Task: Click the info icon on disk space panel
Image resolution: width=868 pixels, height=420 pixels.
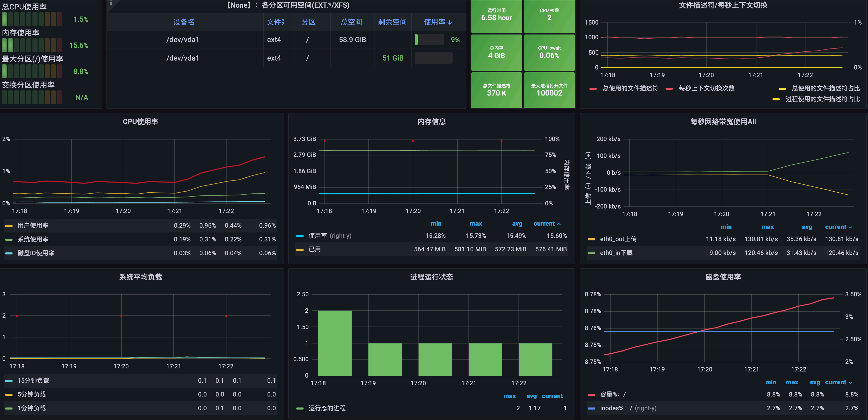Action: 111,3
